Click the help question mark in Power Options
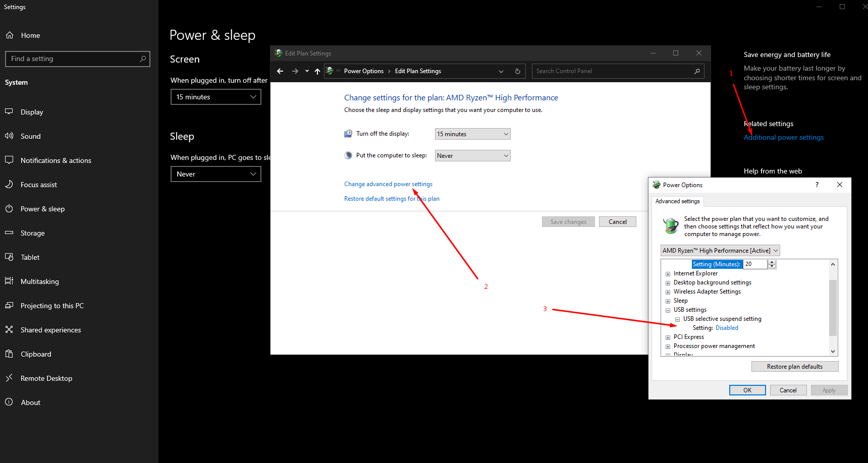The width and height of the screenshot is (868, 463). click(817, 185)
